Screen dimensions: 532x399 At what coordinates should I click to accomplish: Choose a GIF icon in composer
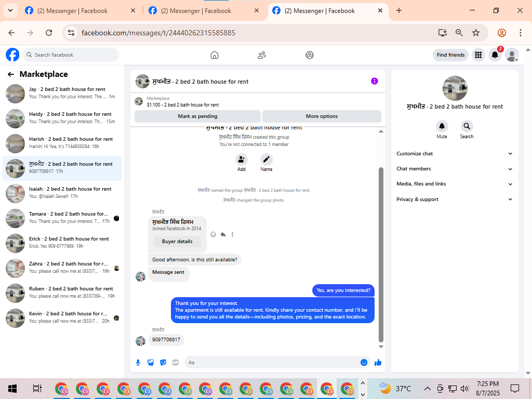(176, 363)
